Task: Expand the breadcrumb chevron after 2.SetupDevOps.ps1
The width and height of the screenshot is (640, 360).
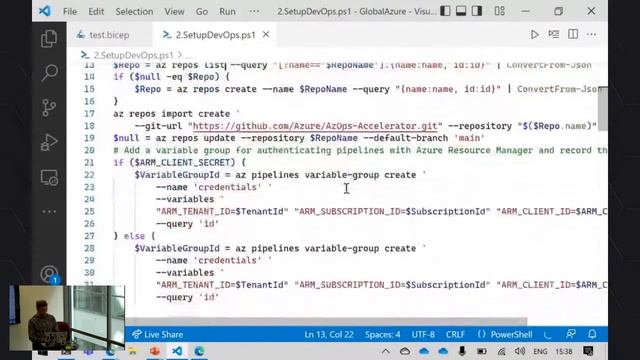Action: pos(180,55)
